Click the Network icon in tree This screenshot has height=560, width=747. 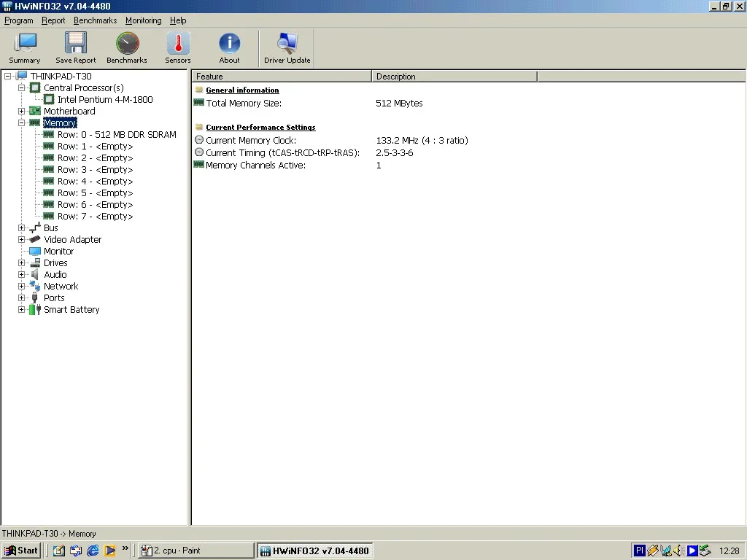[35, 286]
